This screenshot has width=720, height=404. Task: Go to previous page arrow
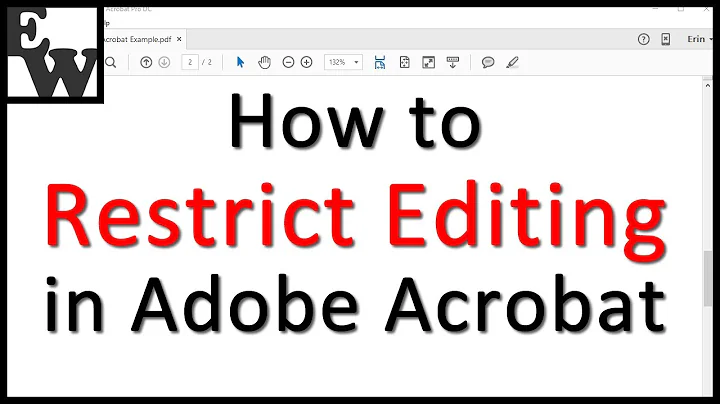click(x=146, y=62)
